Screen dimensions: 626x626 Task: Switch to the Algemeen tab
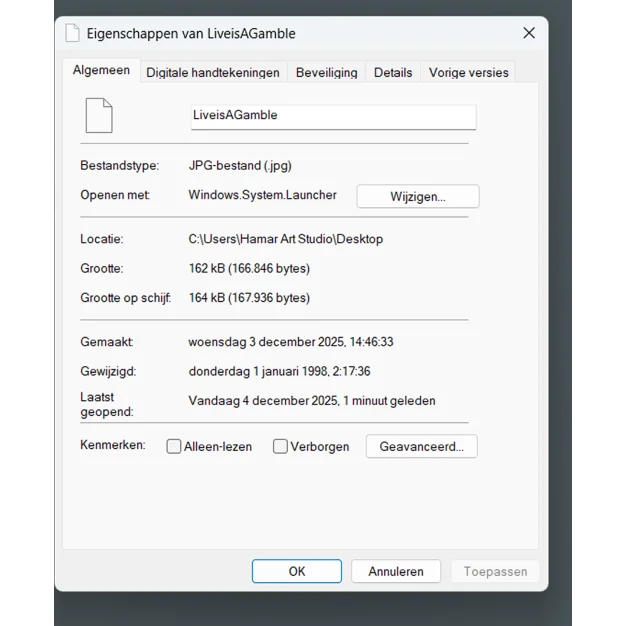click(x=101, y=71)
